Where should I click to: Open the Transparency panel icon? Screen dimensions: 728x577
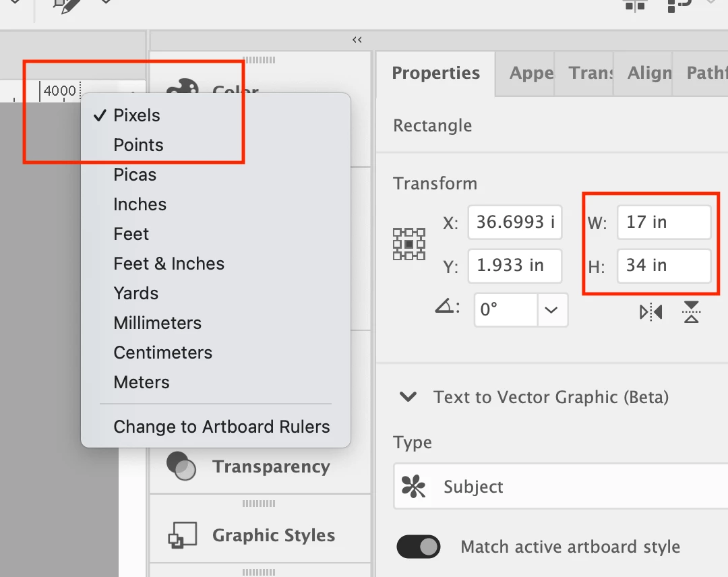point(181,466)
